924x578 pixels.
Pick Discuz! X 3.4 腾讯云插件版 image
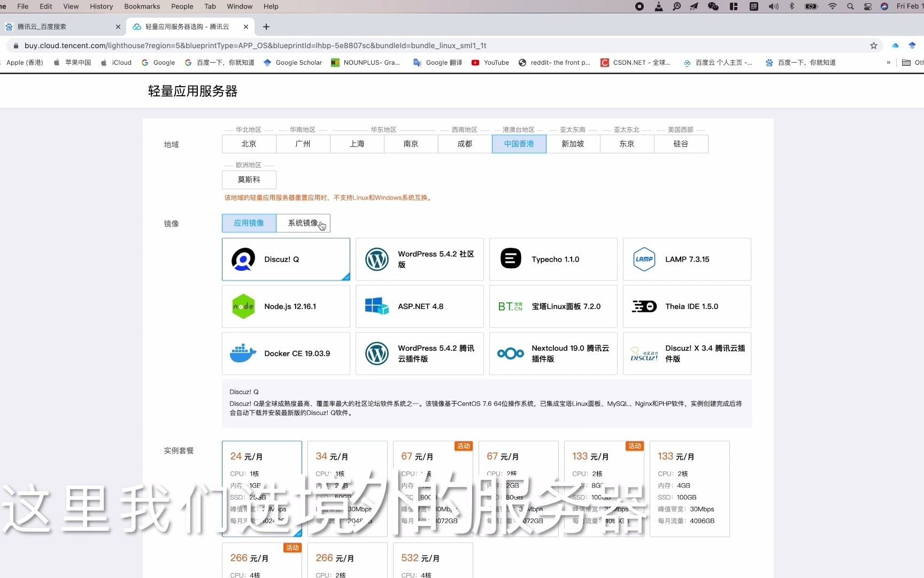point(687,354)
